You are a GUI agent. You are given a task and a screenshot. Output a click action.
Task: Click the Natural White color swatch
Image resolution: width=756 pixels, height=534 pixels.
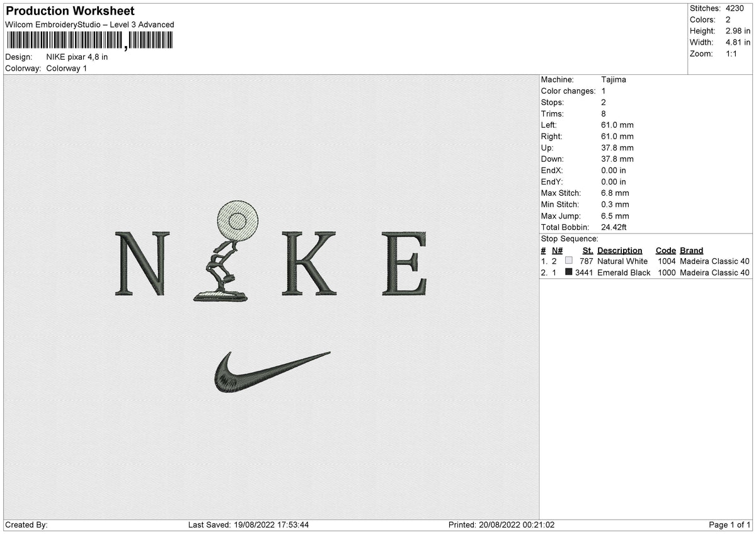click(569, 261)
